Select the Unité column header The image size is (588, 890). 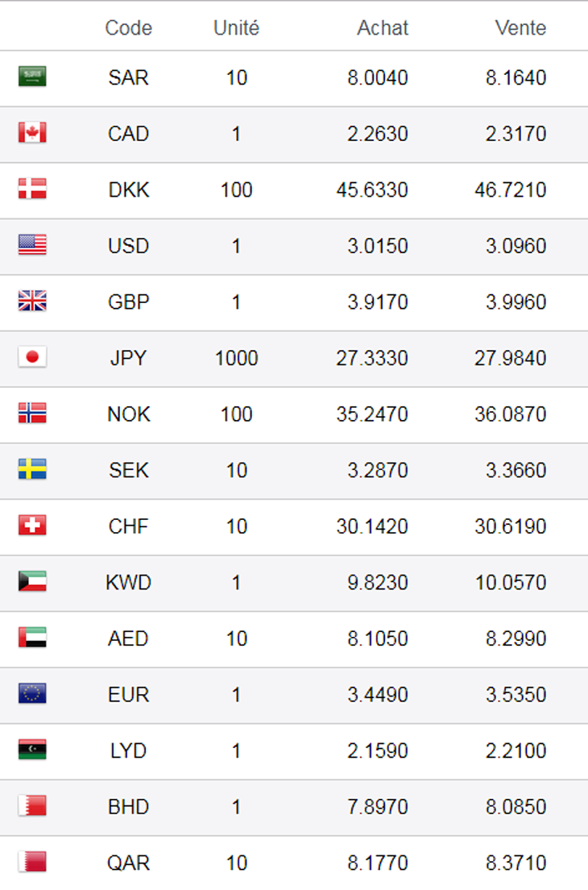point(236,27)
